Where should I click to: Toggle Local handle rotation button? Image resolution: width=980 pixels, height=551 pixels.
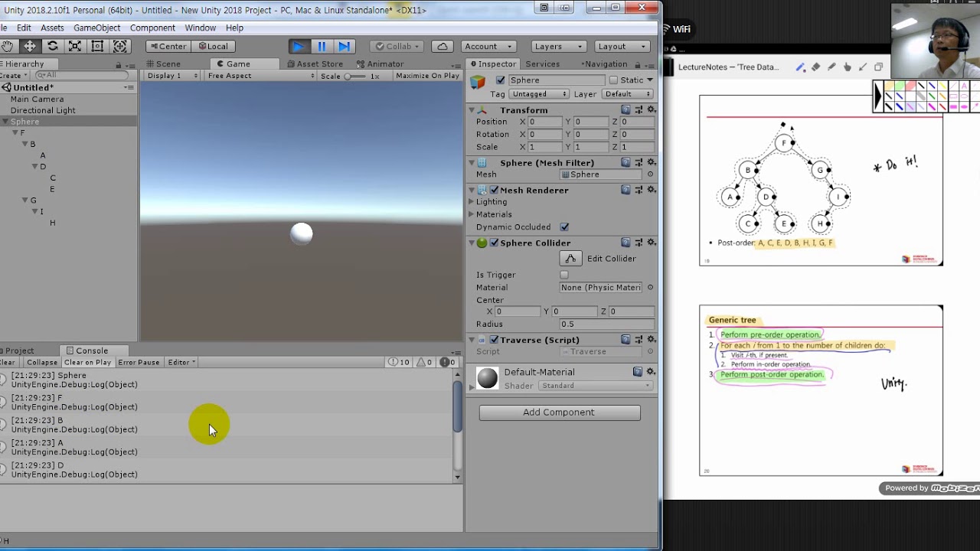(x=212, y=46)
